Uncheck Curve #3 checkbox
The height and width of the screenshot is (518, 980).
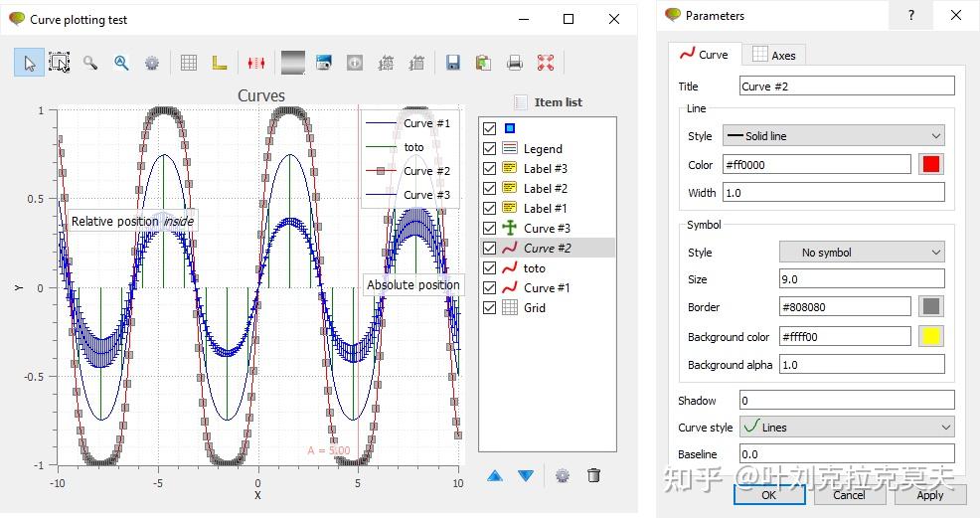[x=489, y=228]
